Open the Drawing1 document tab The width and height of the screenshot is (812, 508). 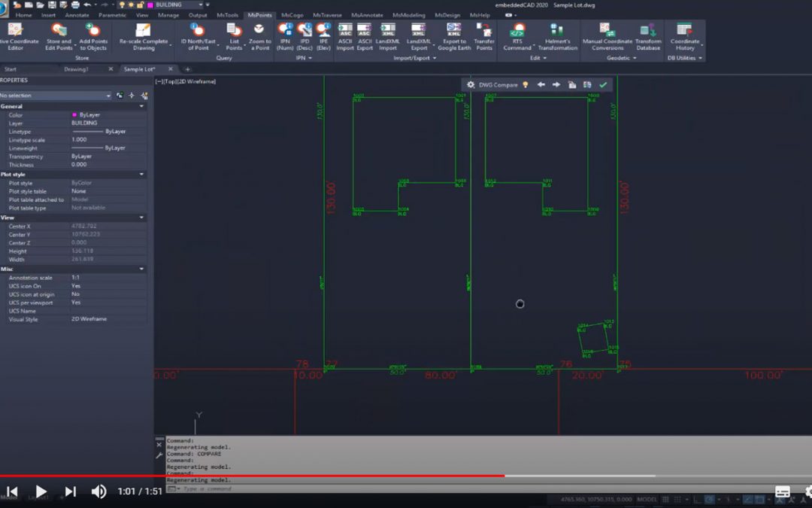click(x=76, y=69)
